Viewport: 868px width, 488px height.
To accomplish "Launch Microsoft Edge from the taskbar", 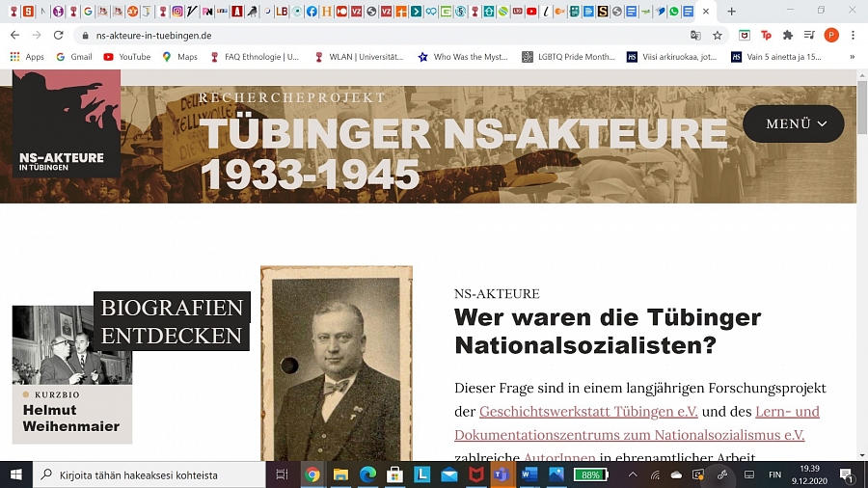I will (x=367, y=474).
